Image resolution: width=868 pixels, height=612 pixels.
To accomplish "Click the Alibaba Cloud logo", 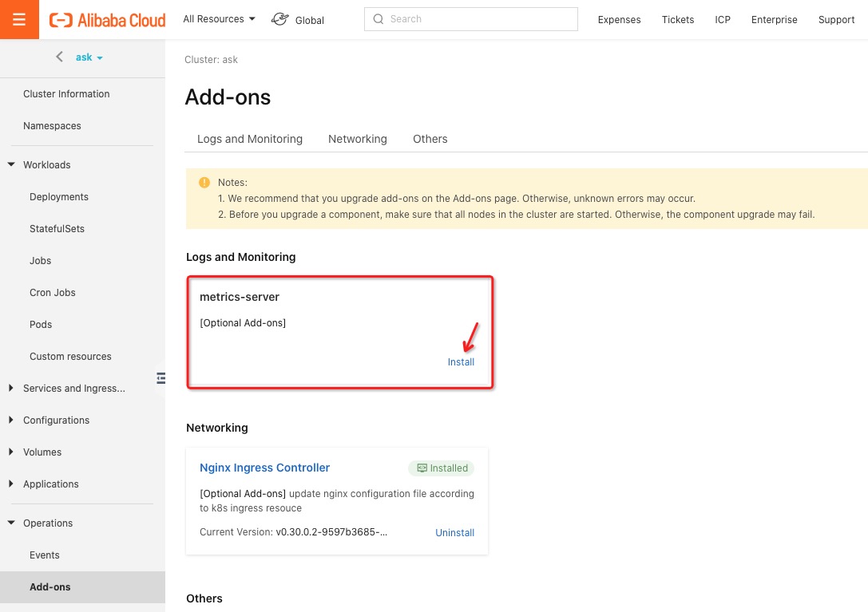I will click(x=107, y=20).
